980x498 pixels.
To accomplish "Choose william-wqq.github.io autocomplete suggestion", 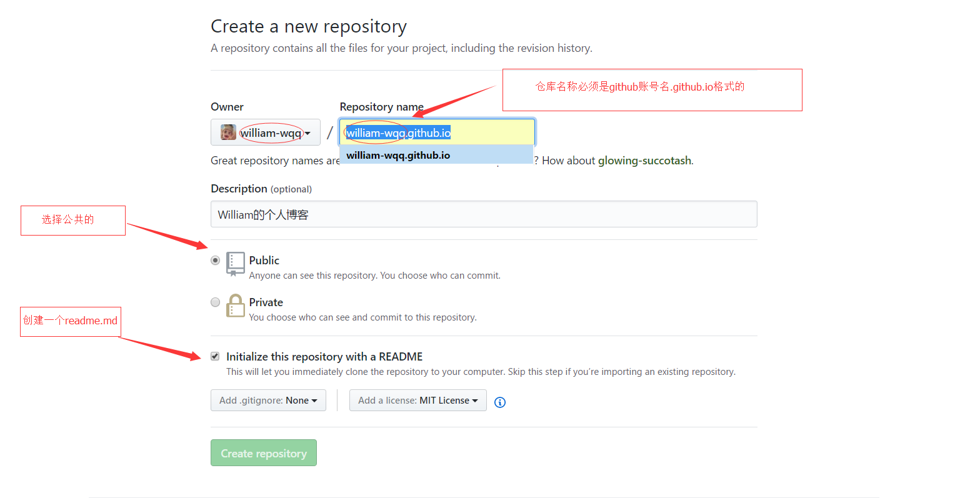I will pos(436,155).
